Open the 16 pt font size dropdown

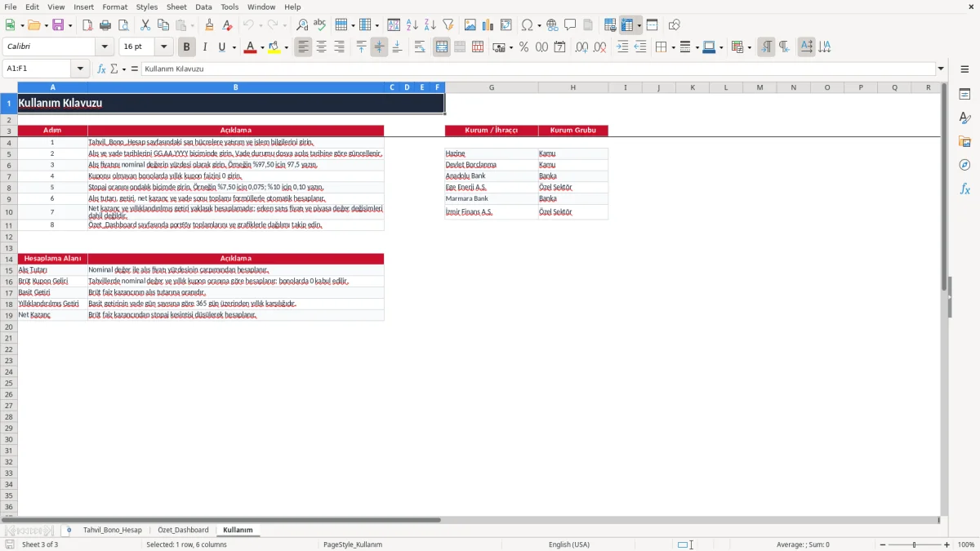point(163,47)
